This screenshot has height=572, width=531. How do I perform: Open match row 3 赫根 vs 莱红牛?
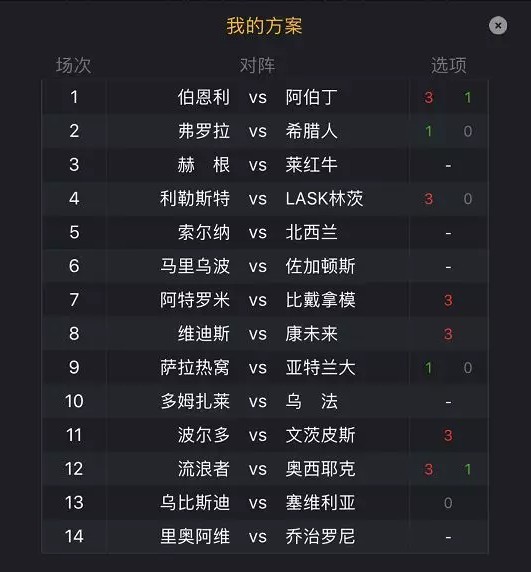click(x=265, y=165)
